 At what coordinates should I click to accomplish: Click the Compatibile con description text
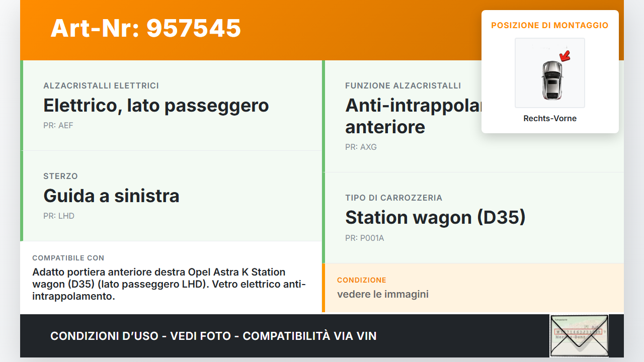[169, 284]
